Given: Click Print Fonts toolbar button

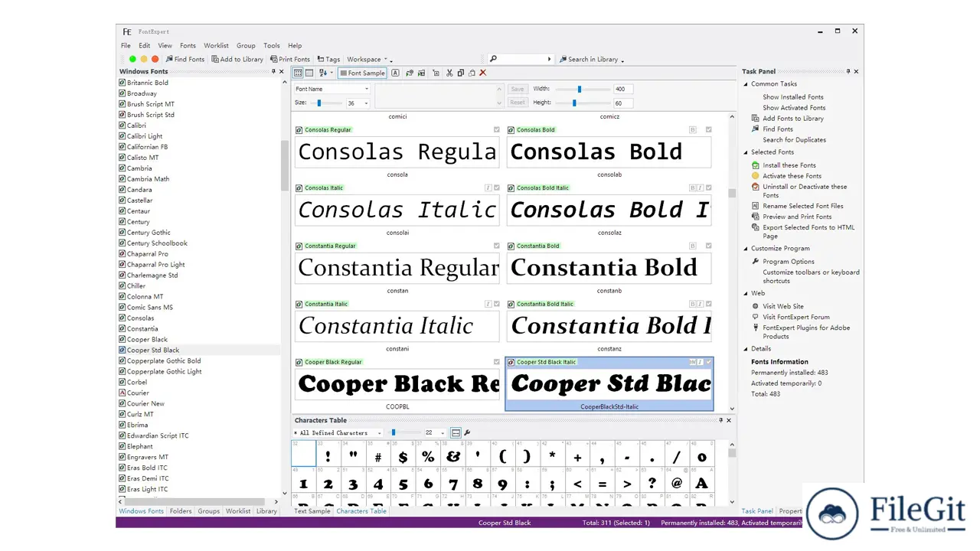Looking at the screenshot, I should point(290,59).
